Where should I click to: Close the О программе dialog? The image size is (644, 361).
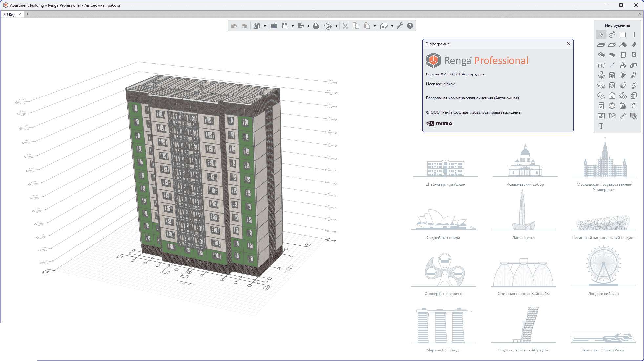tap(568, 44)
